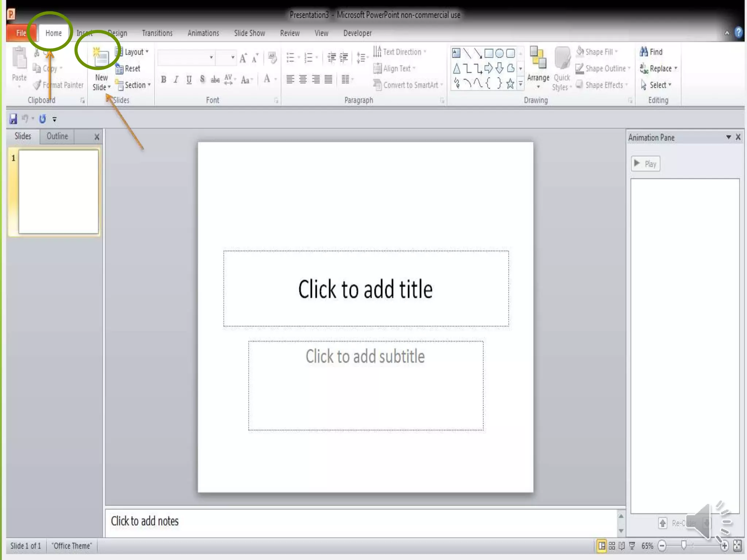This screenshot has width=747, height=560.
Task: Select slide 1 thumbnail in Slides pane
Action: click(58, 192)
